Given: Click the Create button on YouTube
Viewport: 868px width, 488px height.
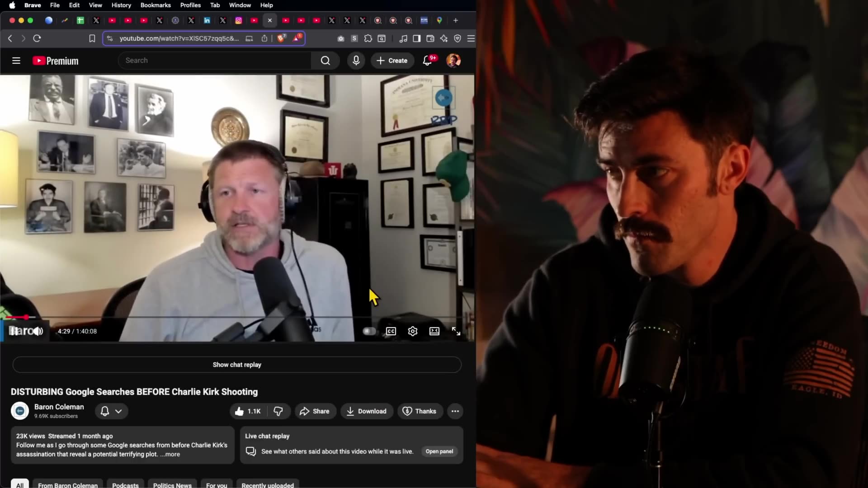Looking at the screenshot, I should pos(392,60).
